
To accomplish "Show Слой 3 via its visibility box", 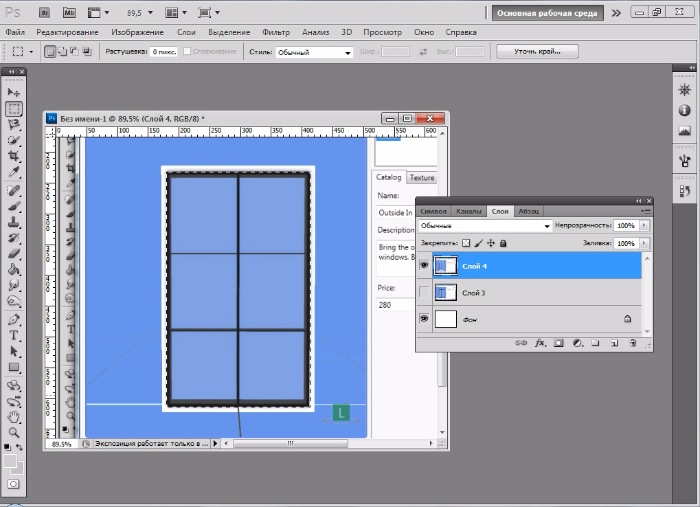I will click(425, 292).
